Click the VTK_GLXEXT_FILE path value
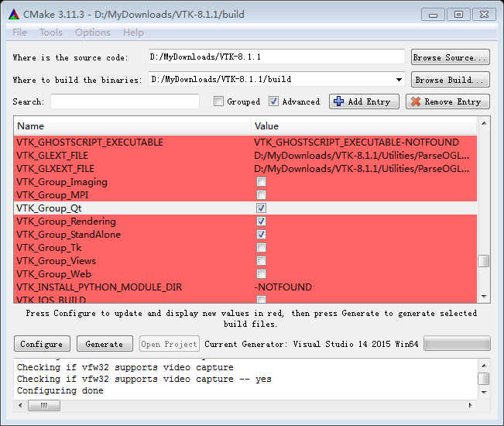This screenshot has width=504, height=426. coord(362,169)
